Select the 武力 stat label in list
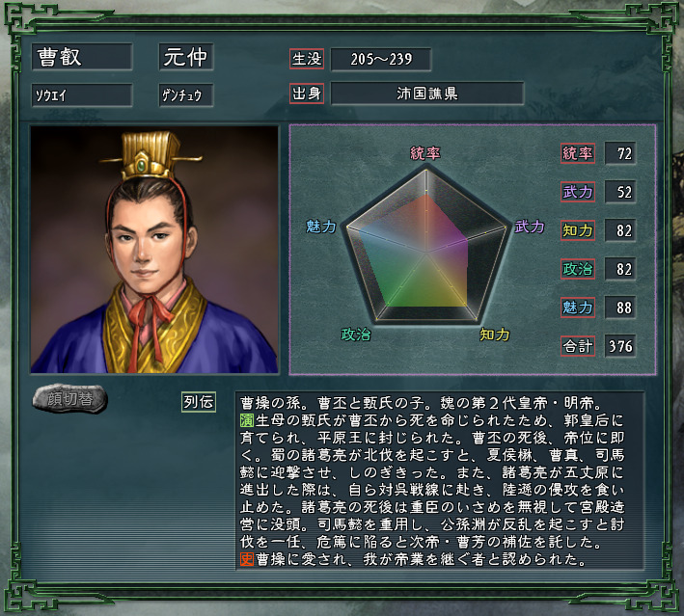This screenshot has width=684, height=616. (x=578, y=192)
